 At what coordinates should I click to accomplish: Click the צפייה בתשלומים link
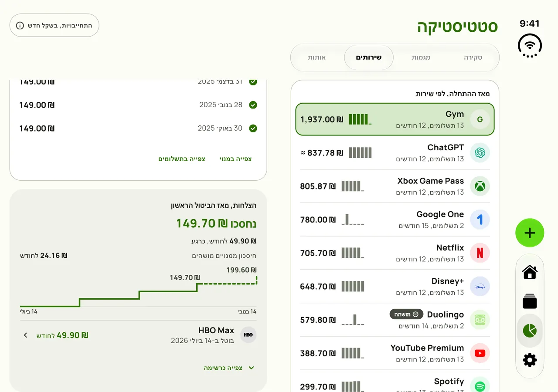182,159
